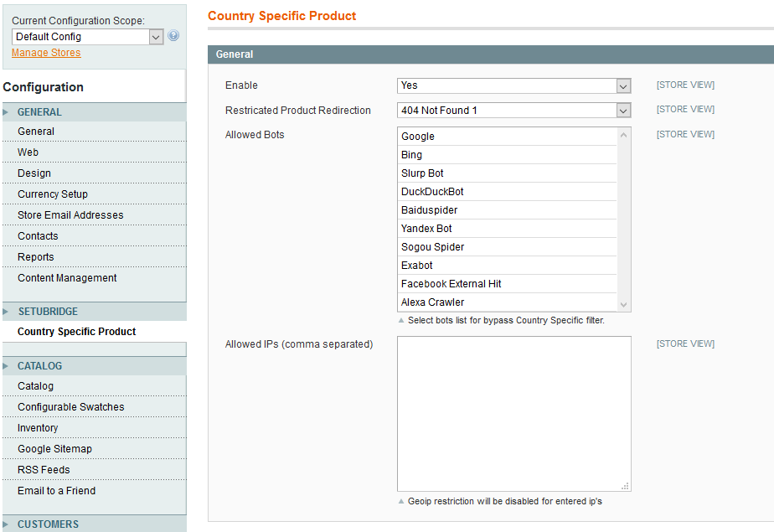Open the Google Sitemap configuration page

54,449
